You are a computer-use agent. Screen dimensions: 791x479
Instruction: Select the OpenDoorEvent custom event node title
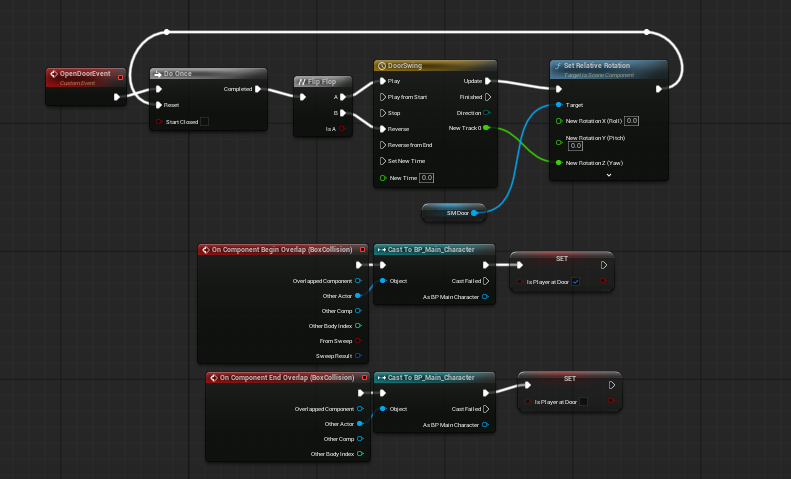pos(84,76)
